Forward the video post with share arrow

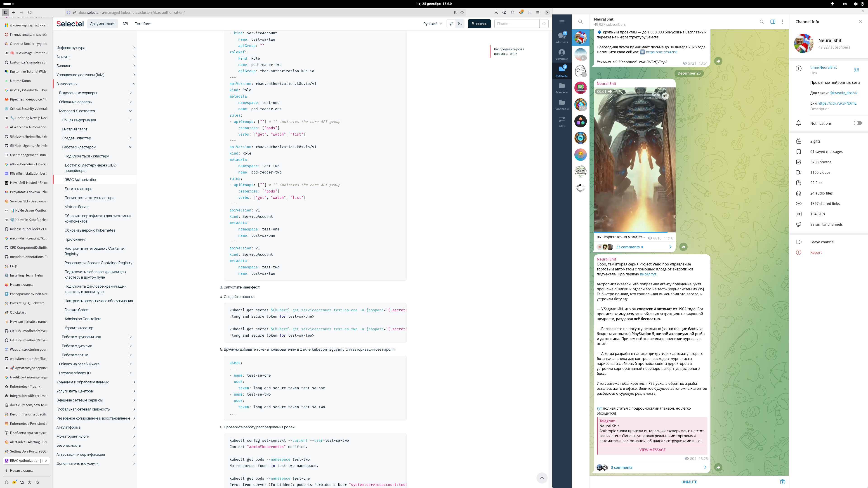click(x=683, y=247)
